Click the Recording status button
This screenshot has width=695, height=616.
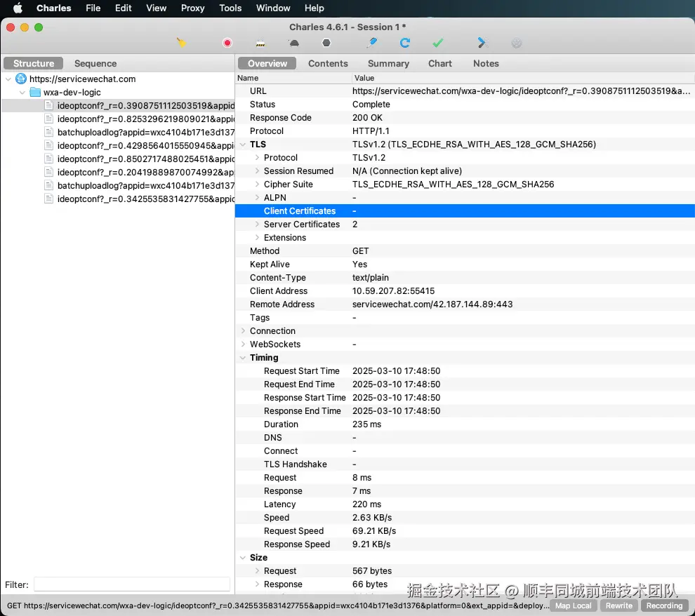(x=664, y=605)
